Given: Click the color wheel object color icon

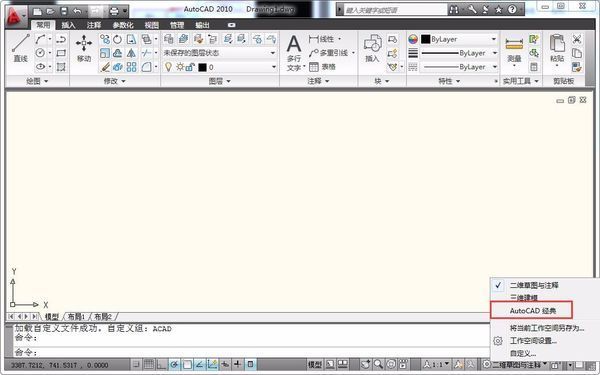Looking at the screenshot, I should tap(412, 39).
